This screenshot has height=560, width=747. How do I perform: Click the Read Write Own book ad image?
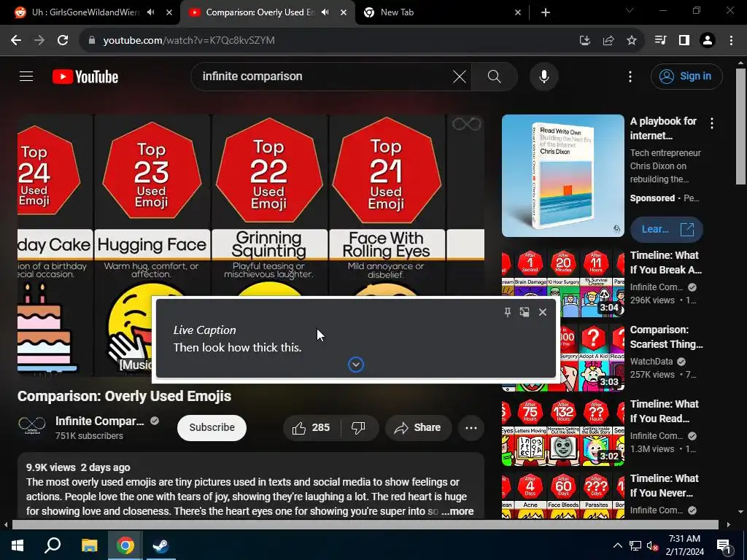click(562, 176)
